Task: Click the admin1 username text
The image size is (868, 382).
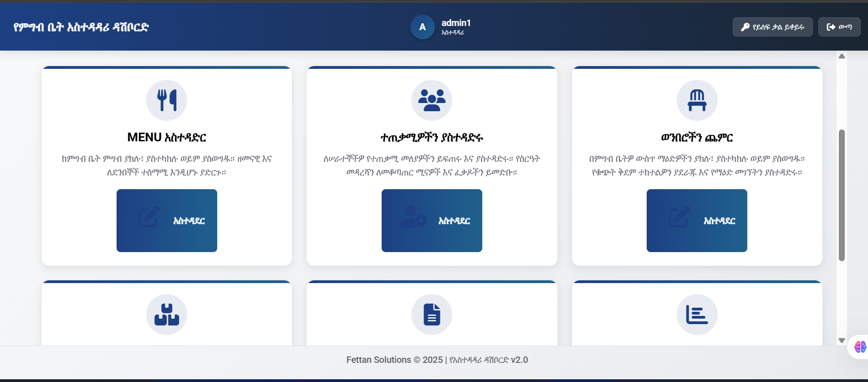Action: coord(456,23)
